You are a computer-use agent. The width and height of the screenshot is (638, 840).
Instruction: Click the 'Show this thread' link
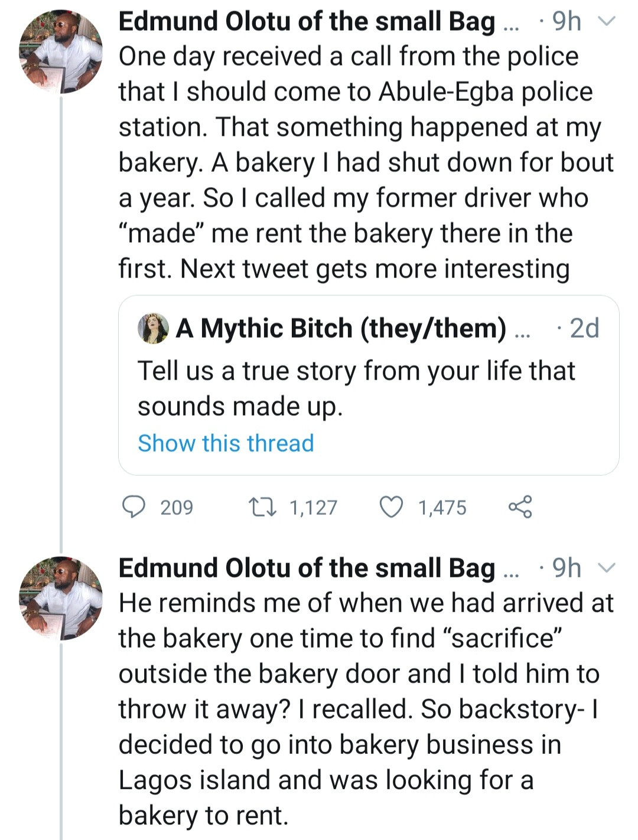coord(226,443)
